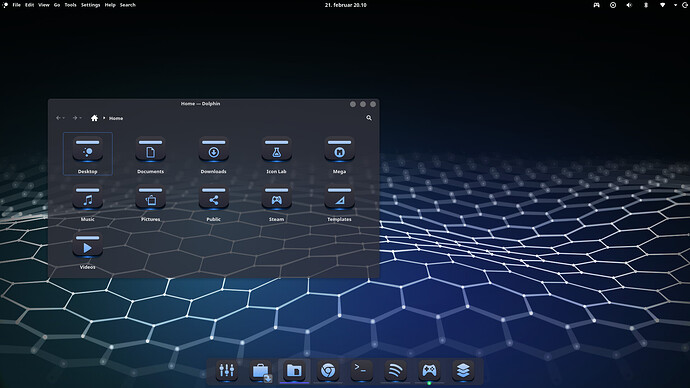Open the Icon Lab folder
Viewport: 690px width, 388px height.
point(276,150)
